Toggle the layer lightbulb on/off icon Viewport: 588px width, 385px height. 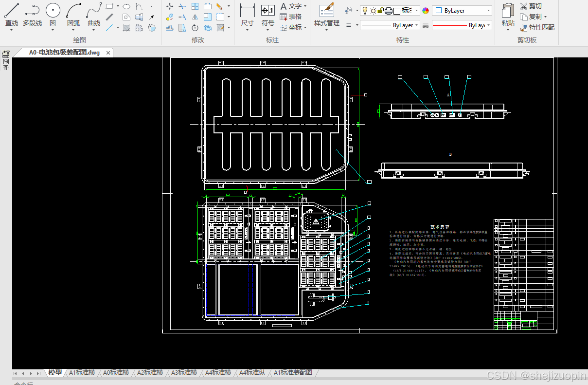pos(365,10)
